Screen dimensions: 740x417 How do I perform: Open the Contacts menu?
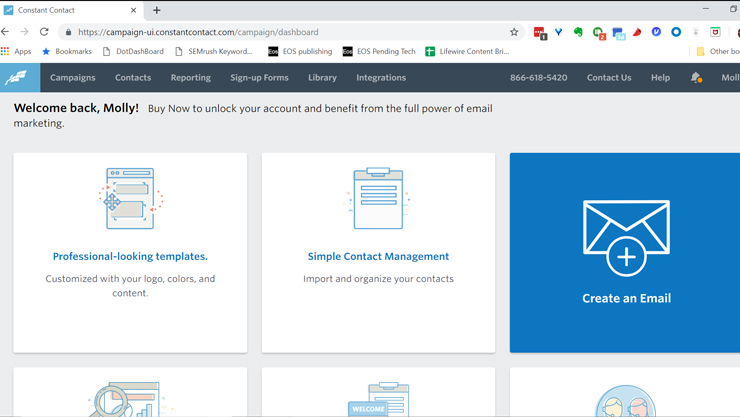pos(133,77)
